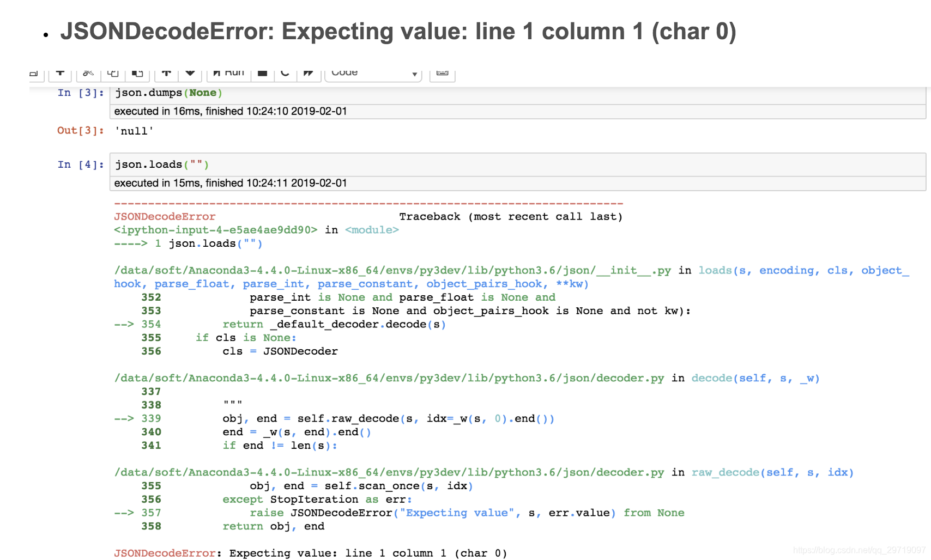
Task: Click the In [4] cell prompt label
Action: pos(80,164)
